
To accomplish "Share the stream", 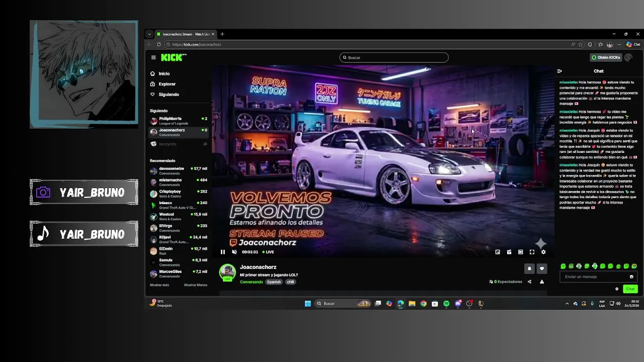I will (x=529, y=282).
